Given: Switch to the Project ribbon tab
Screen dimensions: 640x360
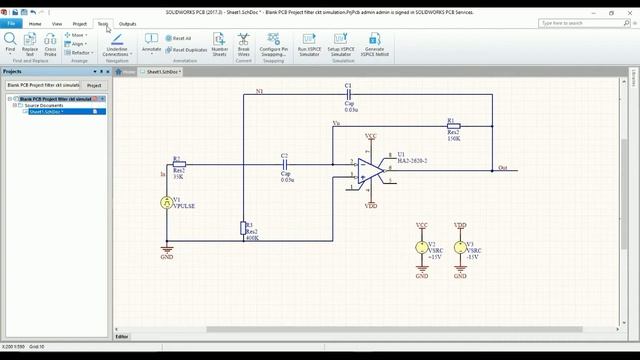Looking at the screenshot, I should coord(80,24).
